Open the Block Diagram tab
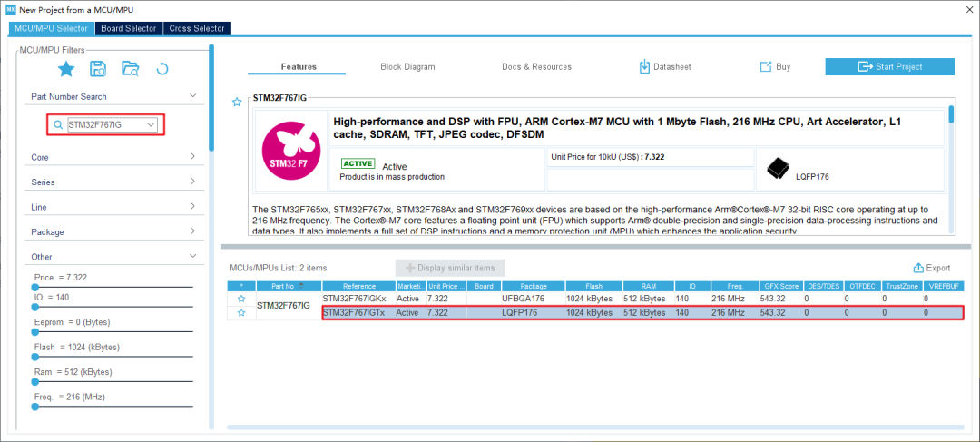Image resolution: width=980 pixels, height=442 pixels. [x=407, y=67]
